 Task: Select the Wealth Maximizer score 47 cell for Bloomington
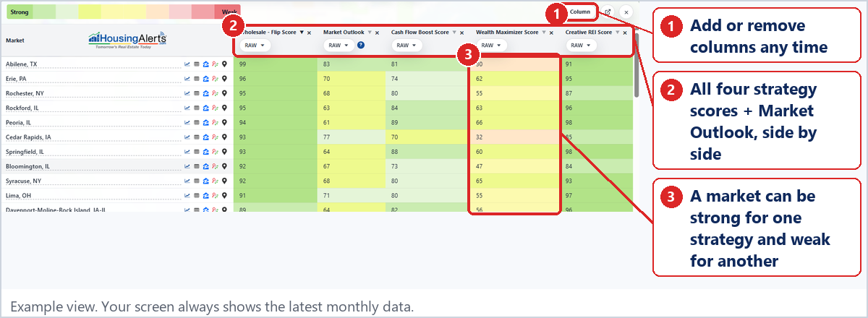click(x=514, y=166)
